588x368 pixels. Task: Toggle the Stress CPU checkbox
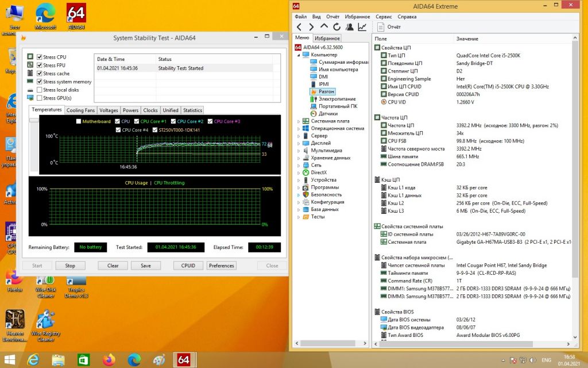40,57
